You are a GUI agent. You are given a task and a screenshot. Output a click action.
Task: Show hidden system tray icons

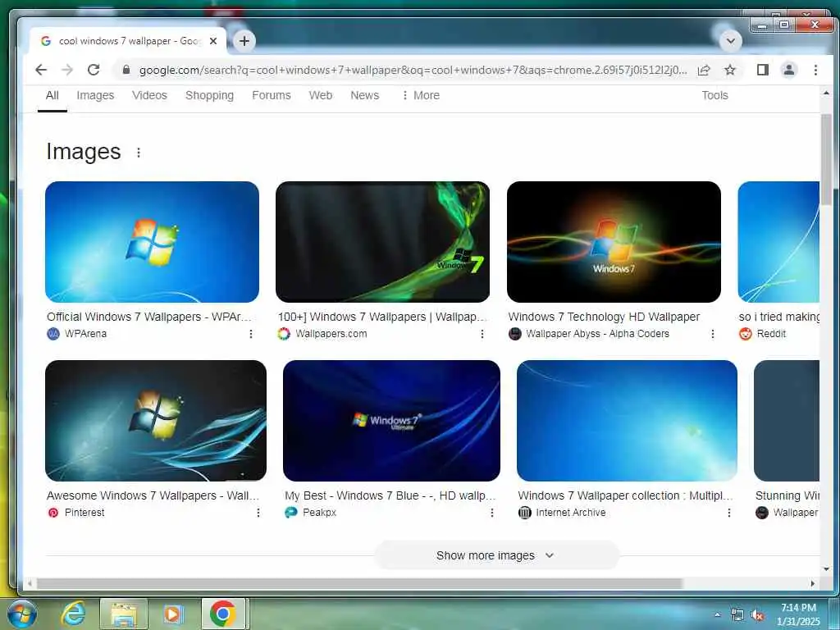click(x=717, y=615)
